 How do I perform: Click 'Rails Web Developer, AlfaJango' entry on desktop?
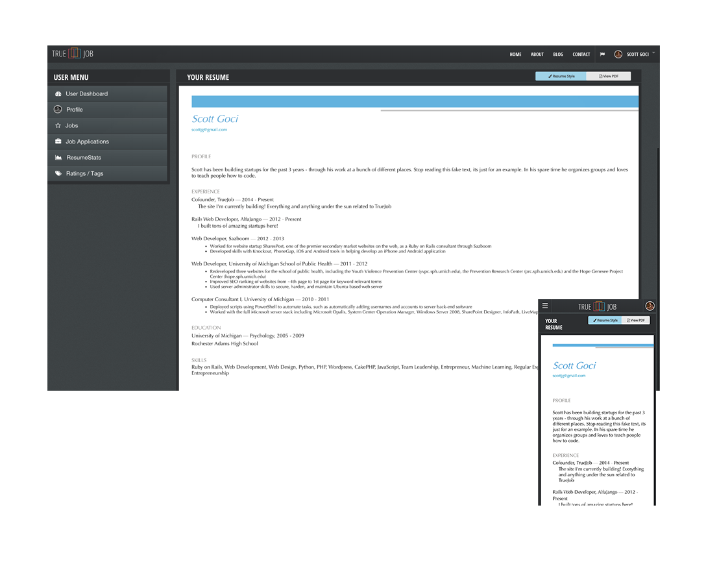[247, 219]
